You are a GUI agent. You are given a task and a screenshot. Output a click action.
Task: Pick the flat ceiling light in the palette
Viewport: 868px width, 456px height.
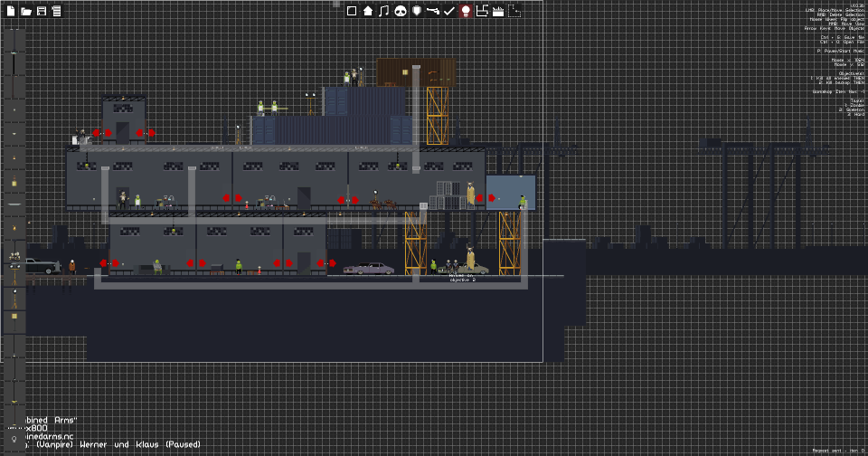14,204
